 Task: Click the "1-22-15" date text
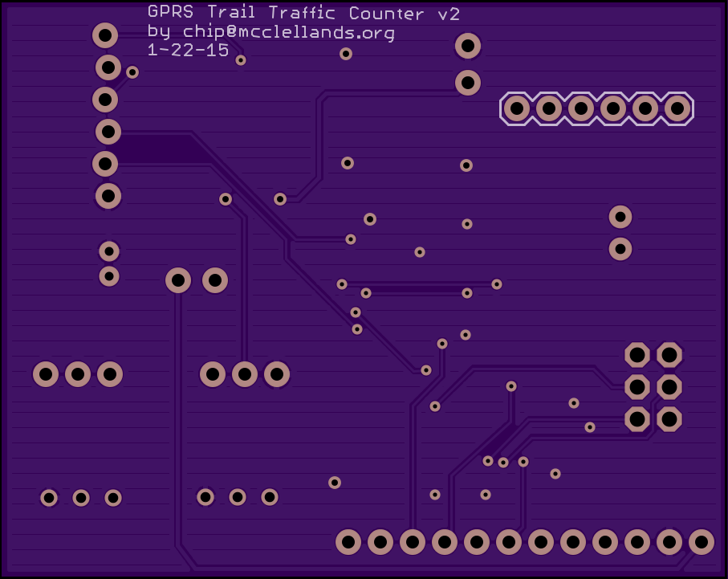pos(188,50)
